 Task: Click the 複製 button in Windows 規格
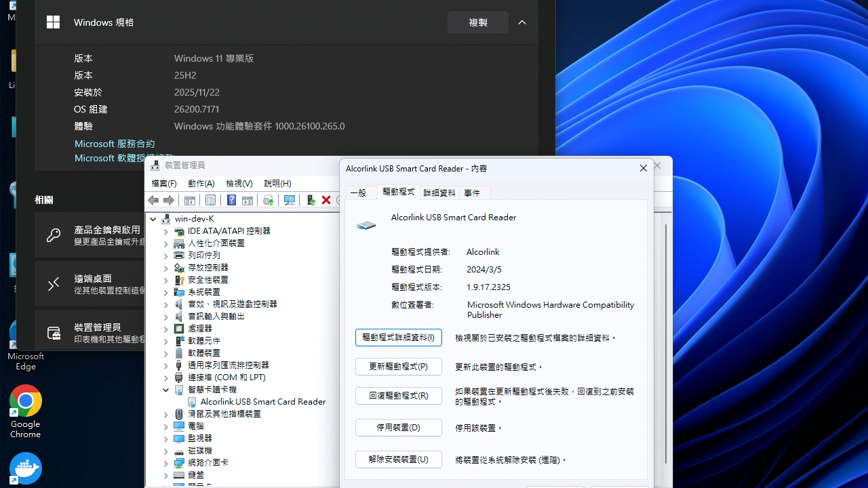[477, 22]
